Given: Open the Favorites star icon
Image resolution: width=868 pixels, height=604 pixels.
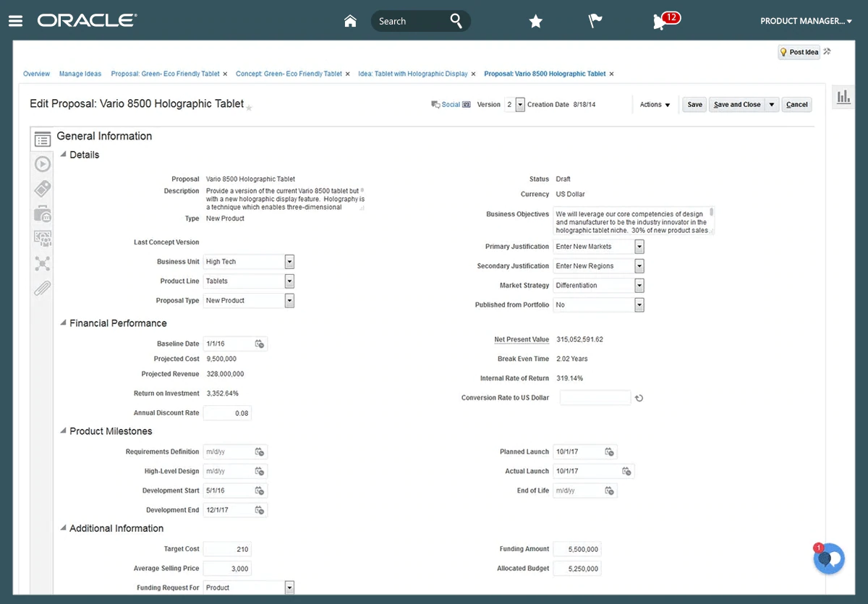Looking at the screenshot, I should [x=535, y=22].
